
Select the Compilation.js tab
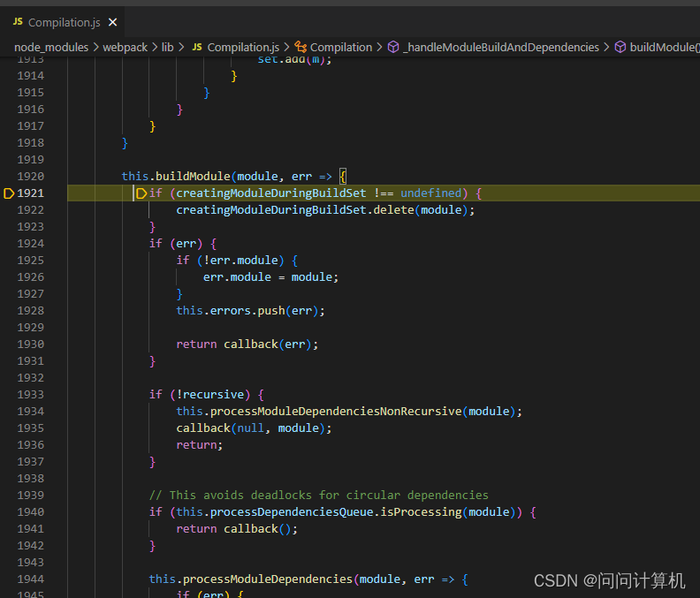pyautogui.click(x=63, y=22)
